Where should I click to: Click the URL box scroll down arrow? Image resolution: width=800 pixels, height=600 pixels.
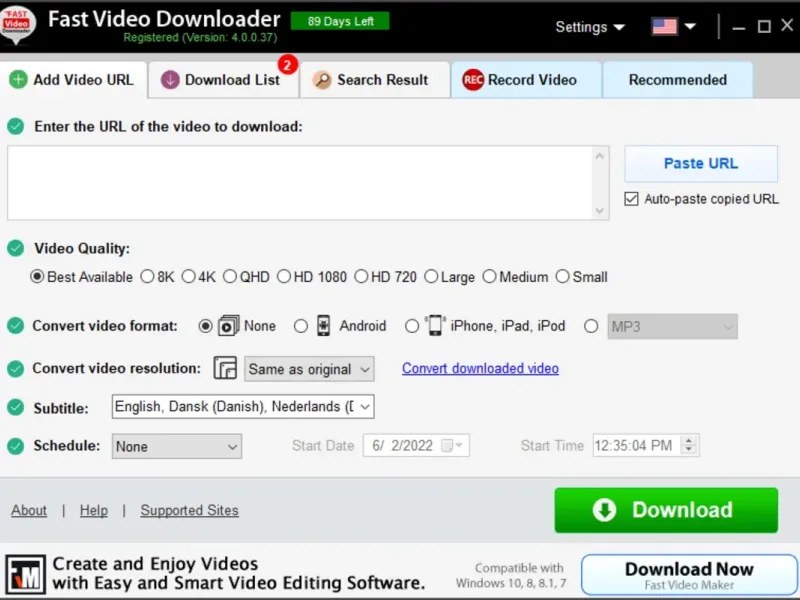point(600,211)
